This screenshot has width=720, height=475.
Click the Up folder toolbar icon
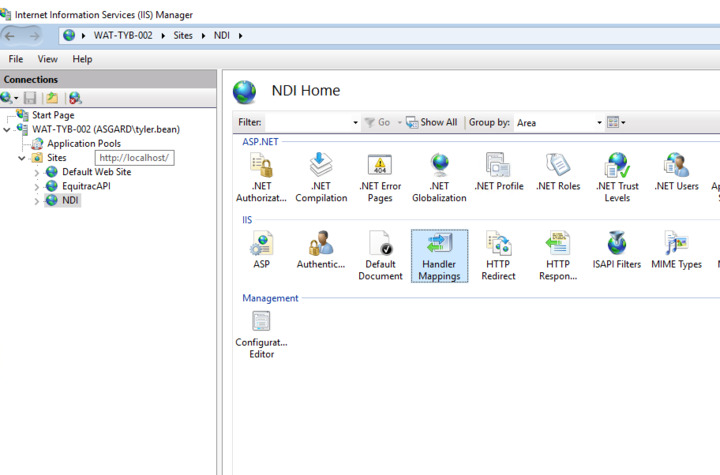click(52, 98)
